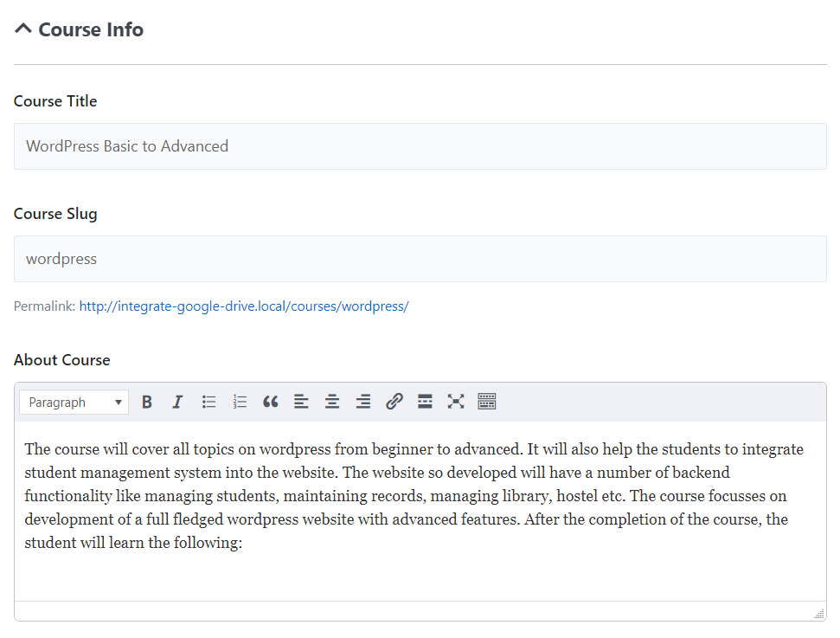Select the 'Course Slug' label
Screen dimensions: 840x638
coord(55,214)
